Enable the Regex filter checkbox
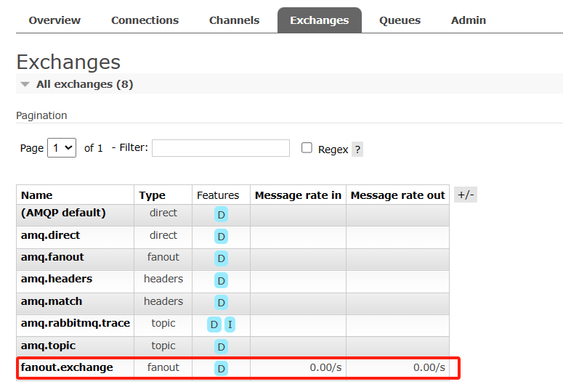The height and width of the screenshot is (392, 563). (x=307, y=148)
